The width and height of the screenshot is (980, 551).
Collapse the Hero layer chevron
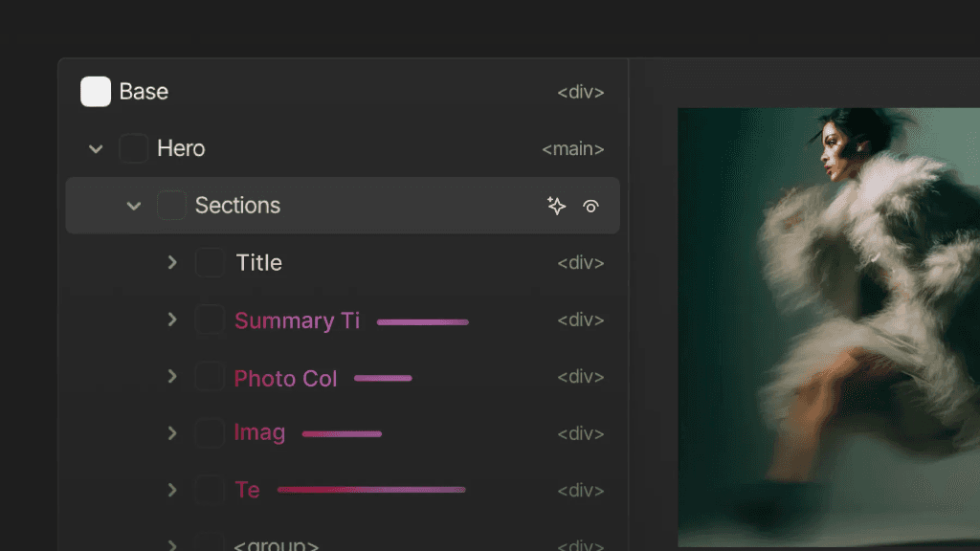tap(95, 148)
